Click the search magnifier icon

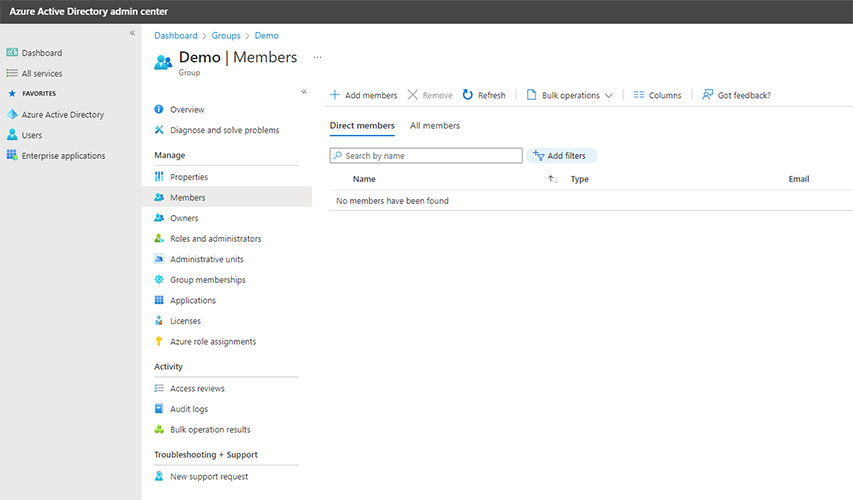[338, 156]
